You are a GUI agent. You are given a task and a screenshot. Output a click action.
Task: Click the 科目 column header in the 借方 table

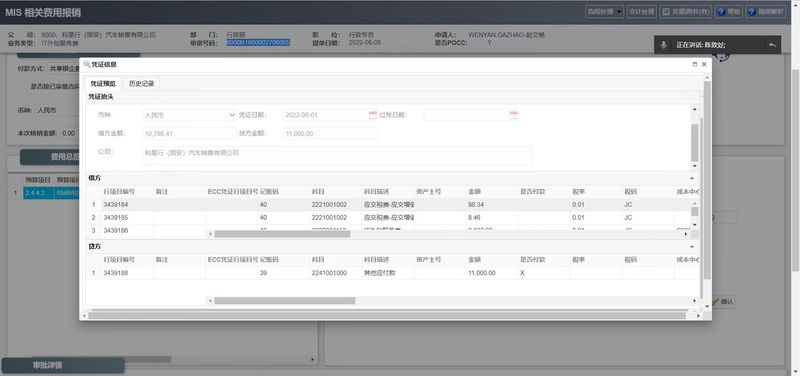pyautogui.click(x=335, y=192)
